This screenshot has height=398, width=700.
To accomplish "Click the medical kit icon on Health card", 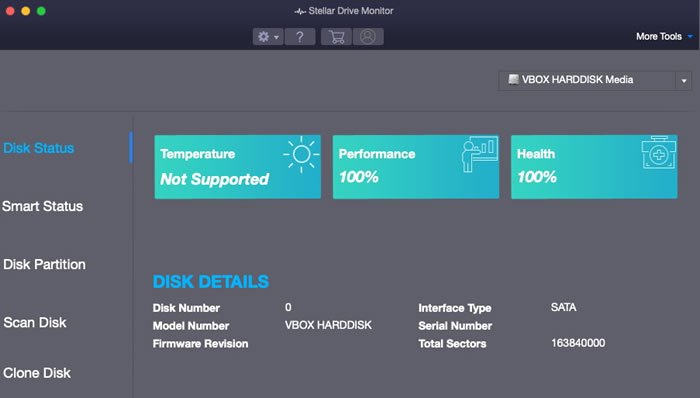I will [x=658, y=153].
